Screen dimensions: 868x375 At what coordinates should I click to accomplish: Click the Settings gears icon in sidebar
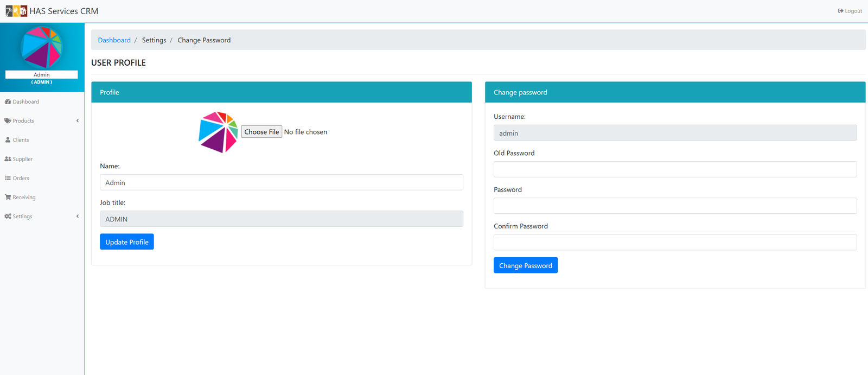pyautogui.click(x=8, y=217)
